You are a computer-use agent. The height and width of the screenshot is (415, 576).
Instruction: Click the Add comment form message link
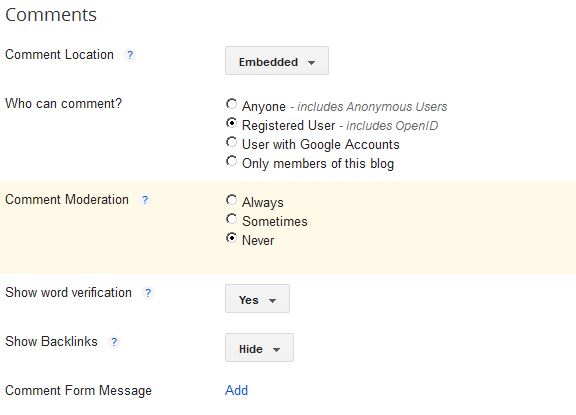pyautogui.click(x=237, y=390)
